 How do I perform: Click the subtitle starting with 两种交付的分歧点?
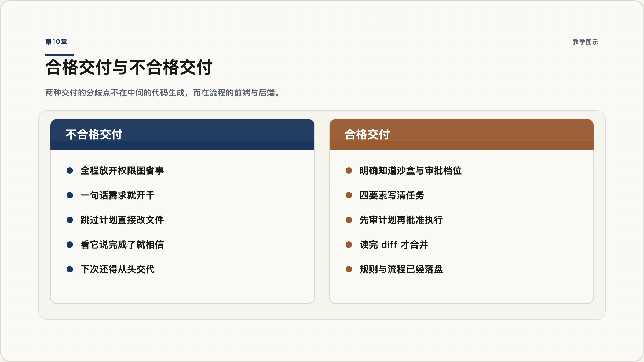pyautogui.click(x=163, y=93)
